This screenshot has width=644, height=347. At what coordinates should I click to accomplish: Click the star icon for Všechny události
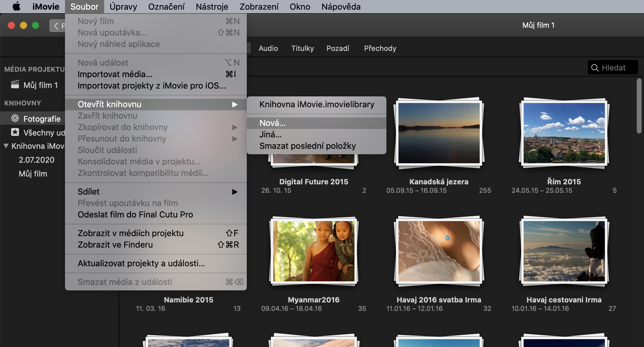point(15,132)
